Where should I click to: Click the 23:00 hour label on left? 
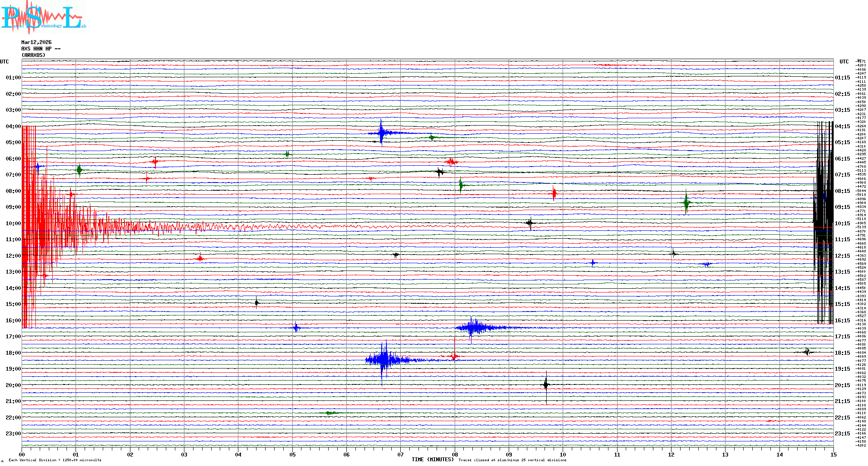click(13, 434)
